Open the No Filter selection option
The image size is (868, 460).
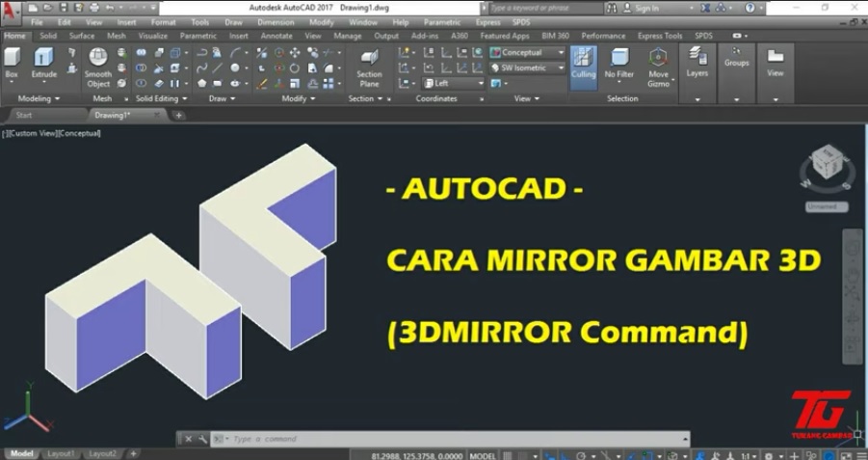(618, 64)
